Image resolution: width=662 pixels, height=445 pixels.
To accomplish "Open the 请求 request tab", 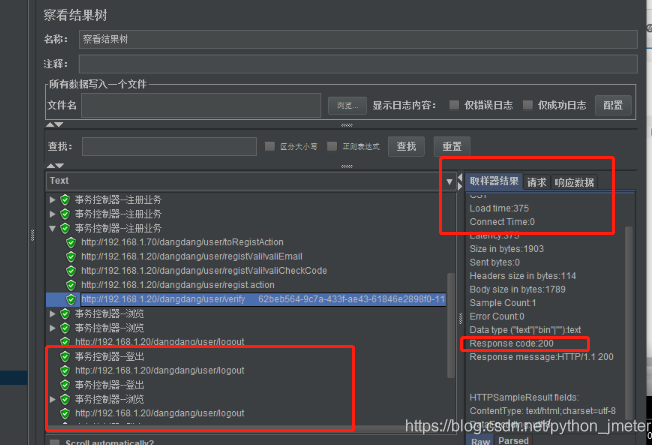I will point(536,182).
